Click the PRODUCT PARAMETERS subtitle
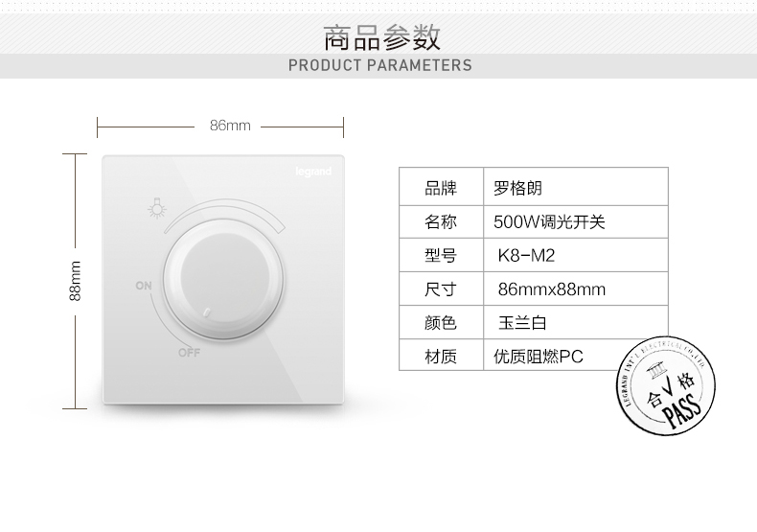 (380, 66)
